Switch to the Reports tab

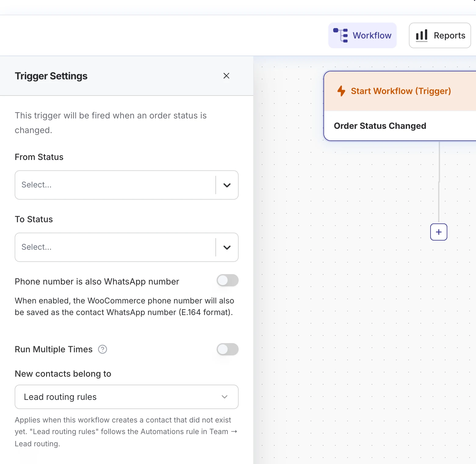coord(440,35)
